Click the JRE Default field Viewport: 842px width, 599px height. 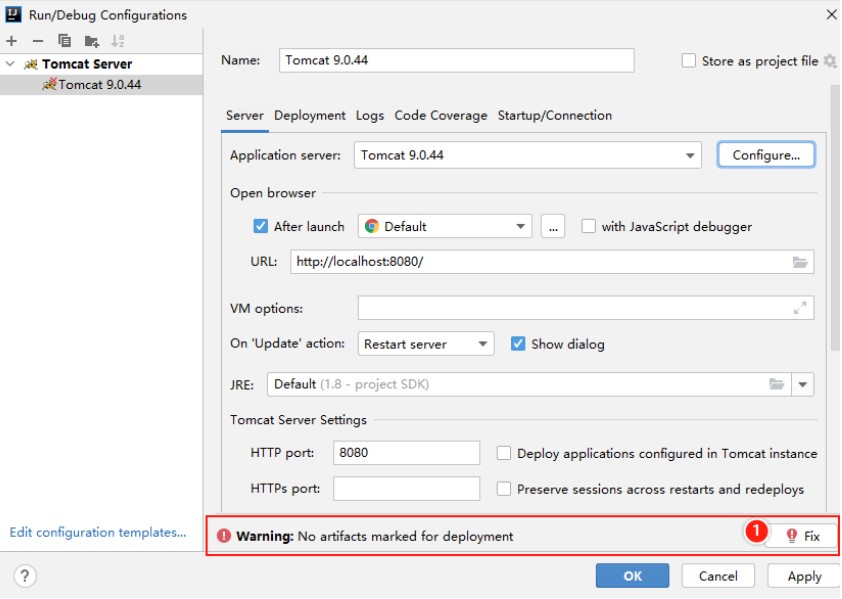click(529, 384)
